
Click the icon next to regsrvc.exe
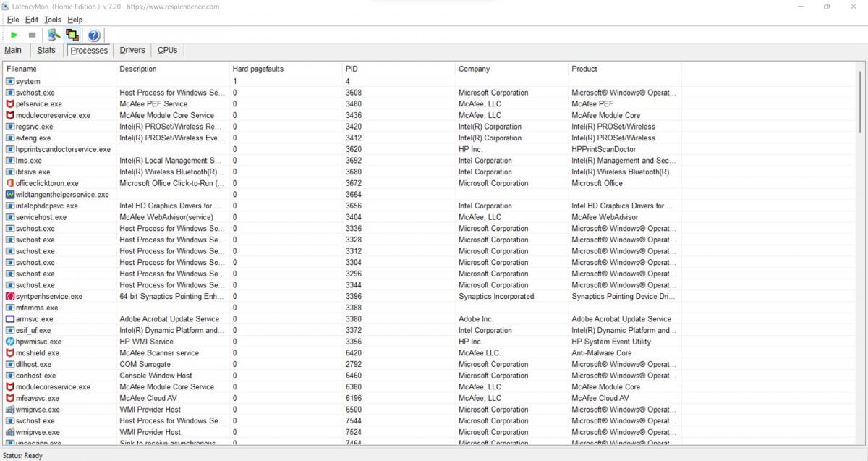(10, 127)
